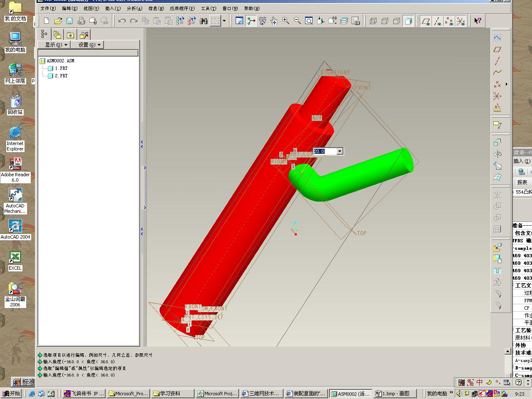Undo the last operation

pyautogui.click(x=122, y=21)
